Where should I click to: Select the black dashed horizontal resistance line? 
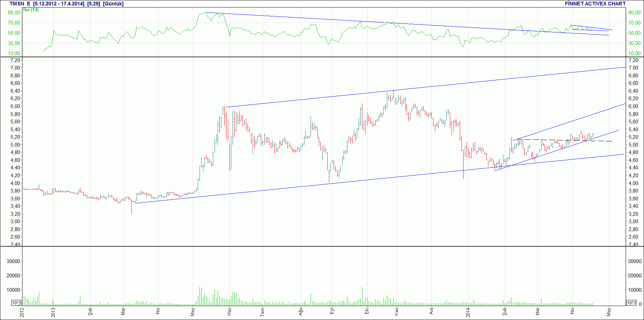(x=565, y=140)
